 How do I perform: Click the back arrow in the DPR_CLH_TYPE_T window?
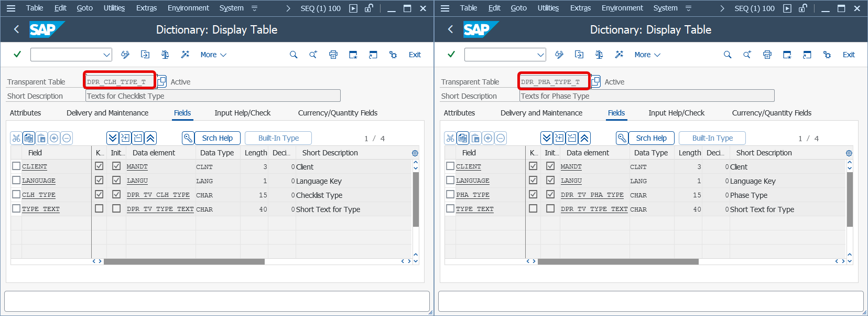(x=16, y=29)
